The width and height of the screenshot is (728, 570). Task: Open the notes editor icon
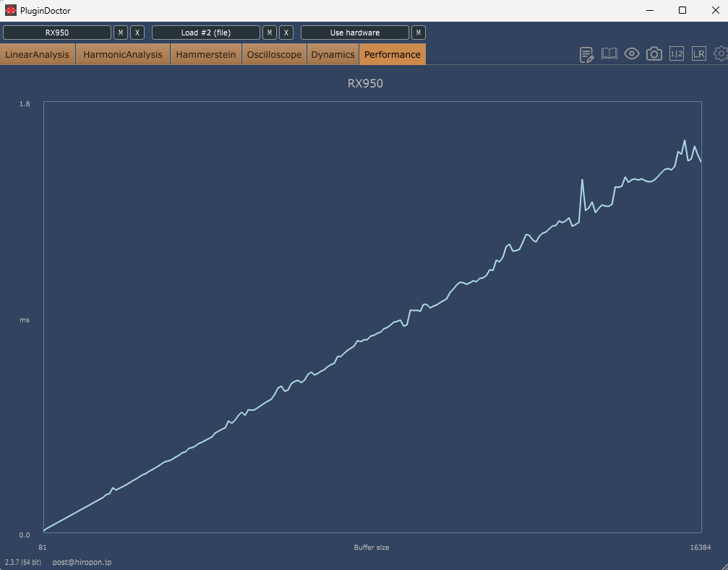coord(587,54)
